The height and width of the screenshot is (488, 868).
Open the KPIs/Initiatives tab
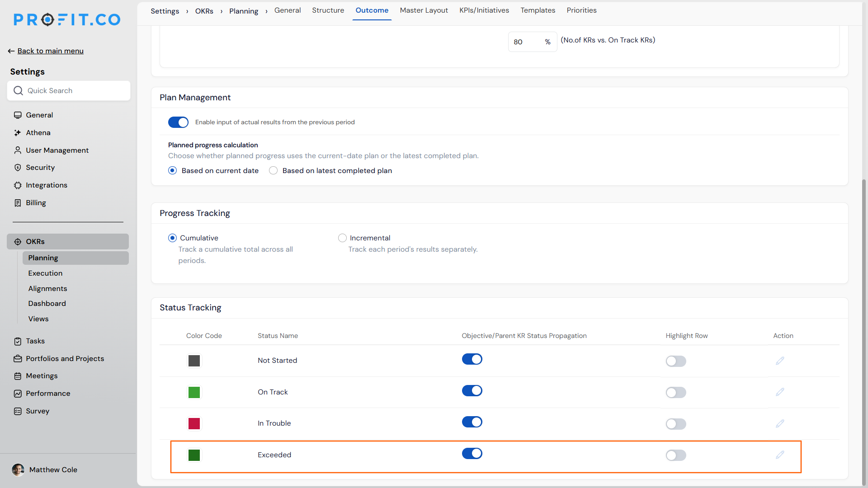(484, 10)
